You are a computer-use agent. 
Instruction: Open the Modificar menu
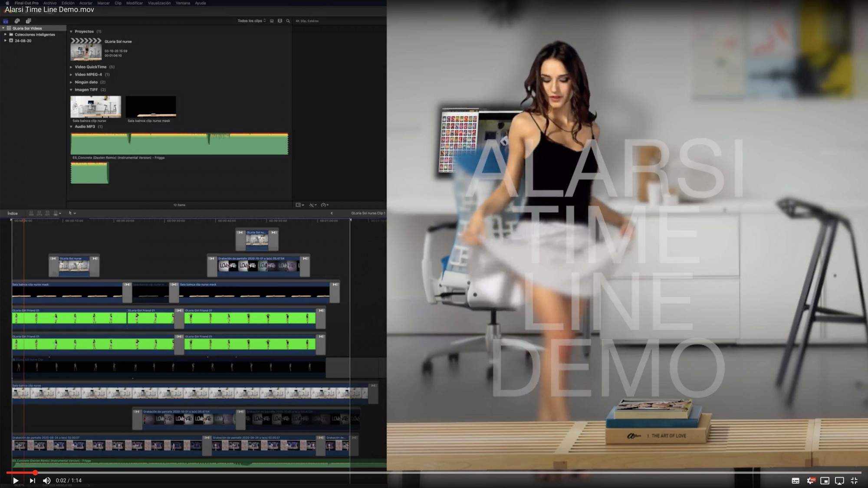click(135, 3)
